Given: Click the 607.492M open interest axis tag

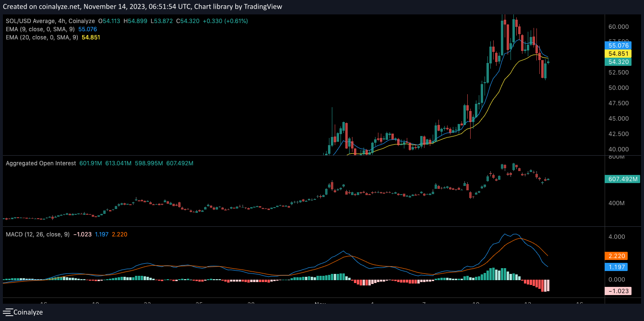Looking at the screenshot, I should click(x=622, y=179).
